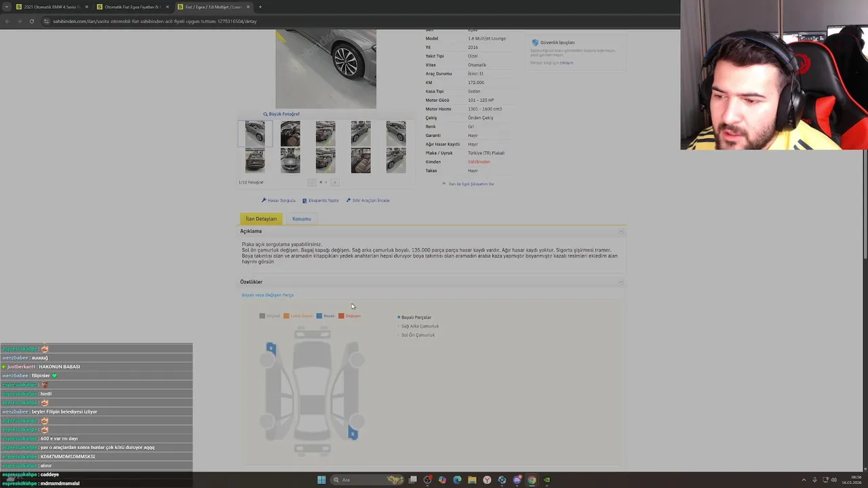Select first thumbnail in gallery top row

point(255,134)
